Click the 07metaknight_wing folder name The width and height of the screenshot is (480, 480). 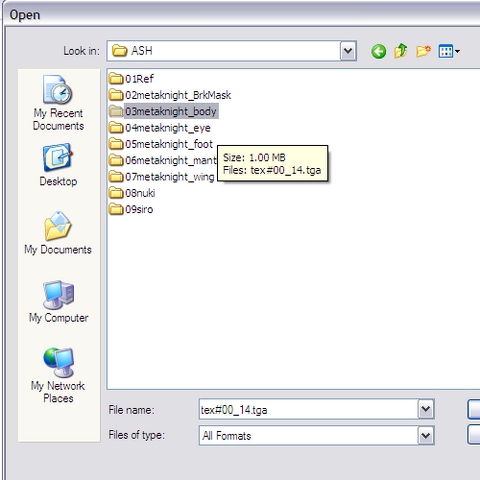click(170, 177)
